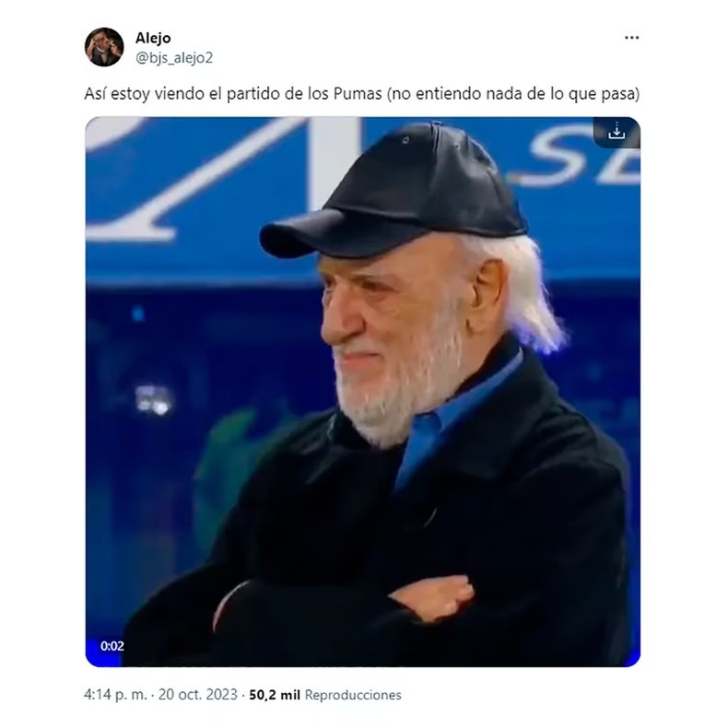Play the video of man in cap
Viewport: 728px width, 728px height.
coord(362,392)
